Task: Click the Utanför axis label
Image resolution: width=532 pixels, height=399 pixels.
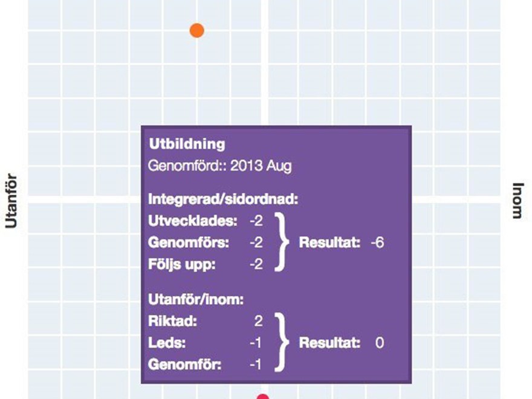Action: (x=11, y=201)
